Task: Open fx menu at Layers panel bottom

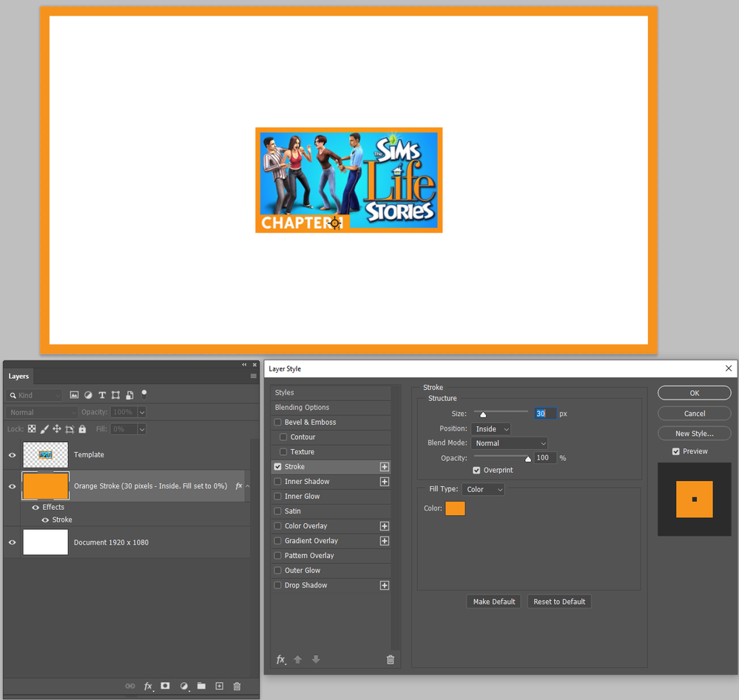Action: pyautogui.click(x=148, y=686)
